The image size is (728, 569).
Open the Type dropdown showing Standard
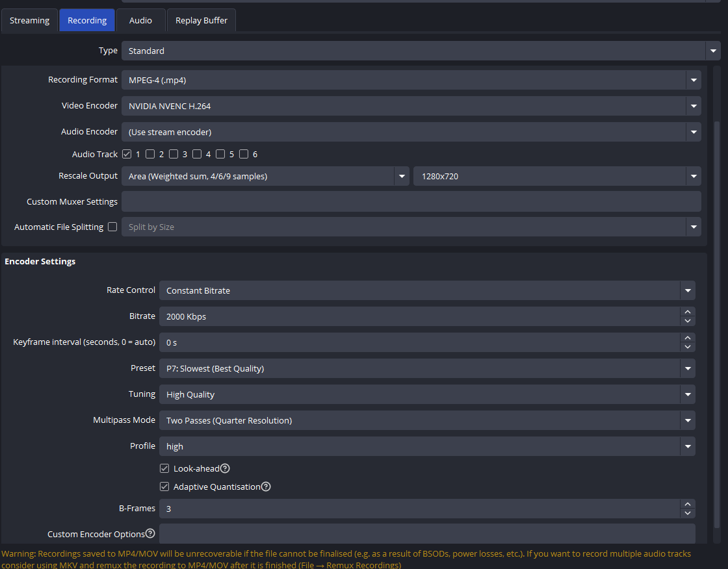pos(421,51)
